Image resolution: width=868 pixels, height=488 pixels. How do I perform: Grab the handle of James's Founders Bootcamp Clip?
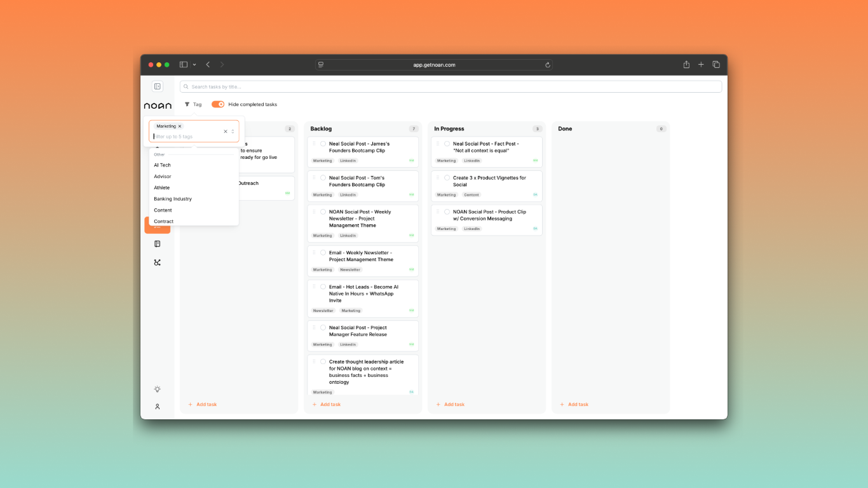[x=314, y=144]
